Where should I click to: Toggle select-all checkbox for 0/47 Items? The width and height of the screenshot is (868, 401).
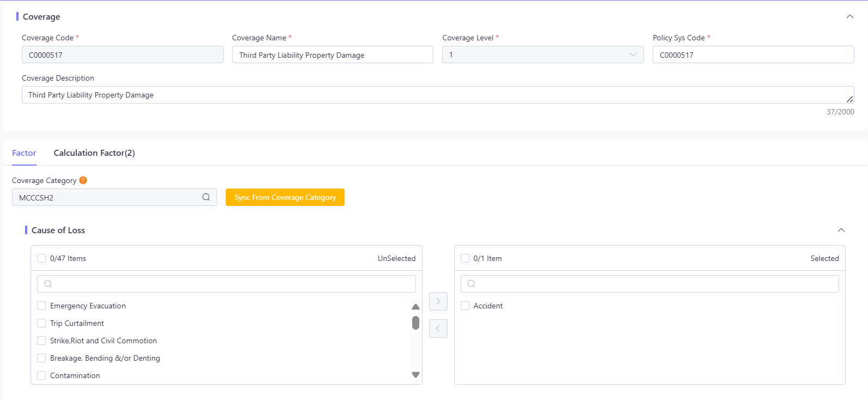click(41, 258)
